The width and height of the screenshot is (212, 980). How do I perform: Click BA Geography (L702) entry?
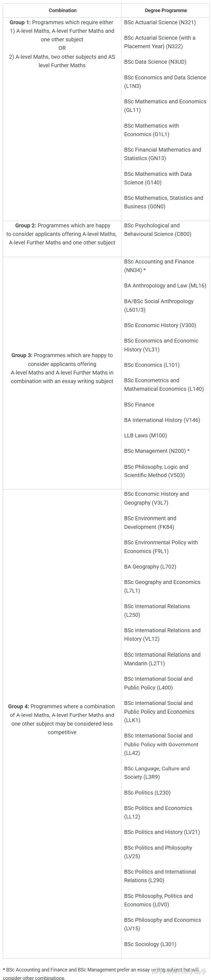click(150, 566)
